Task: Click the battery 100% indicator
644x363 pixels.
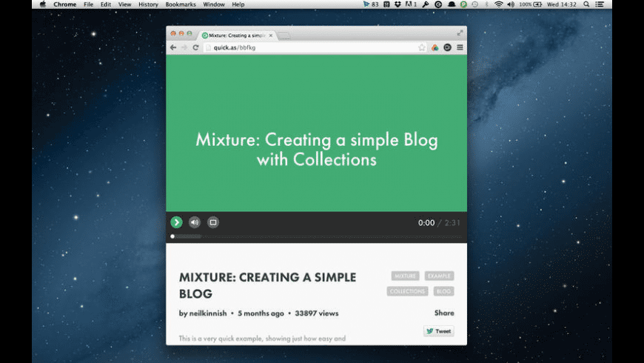Action: [530, 4]
